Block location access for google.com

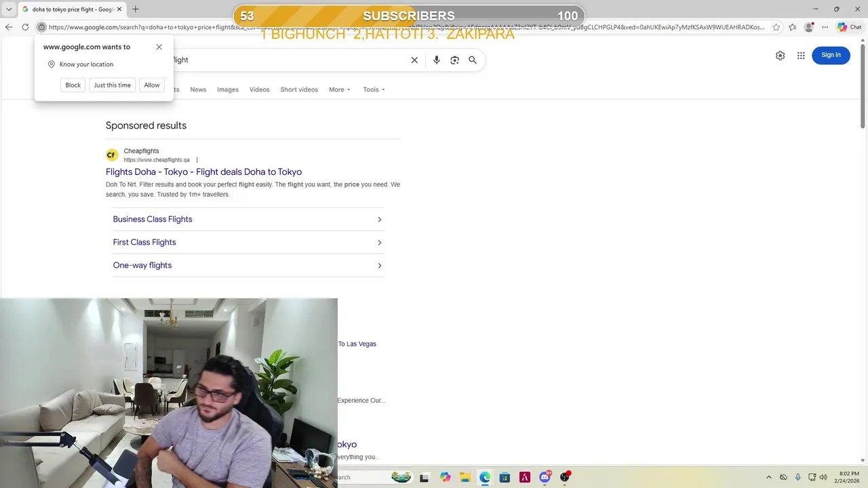click(x=73, y=85)
